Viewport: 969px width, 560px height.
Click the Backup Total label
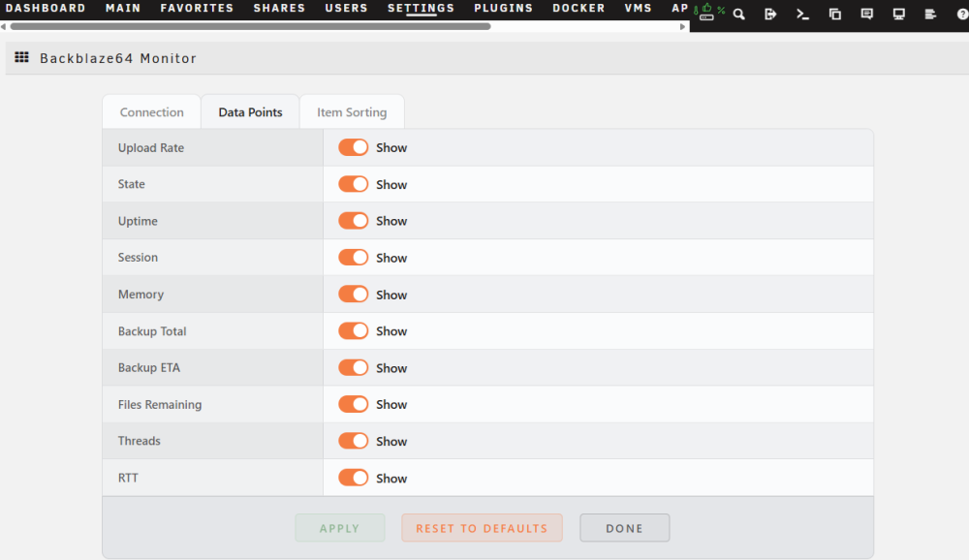pos(152,331)
